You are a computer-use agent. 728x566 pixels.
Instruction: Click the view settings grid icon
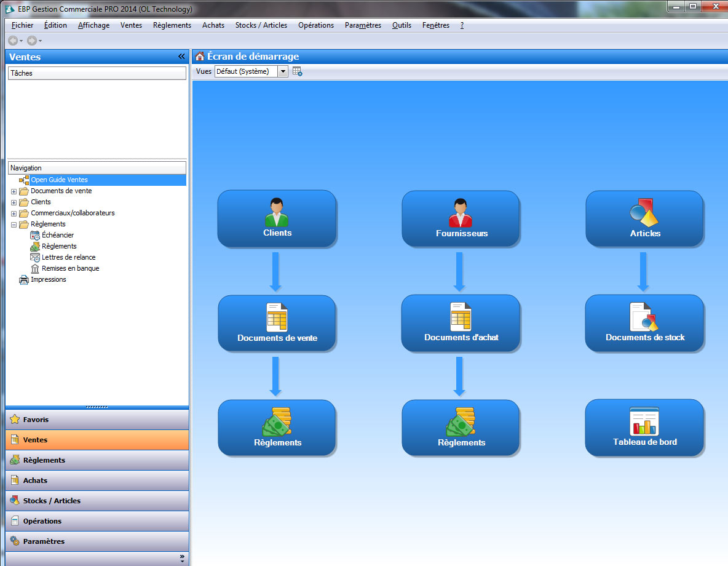point(297,71)
